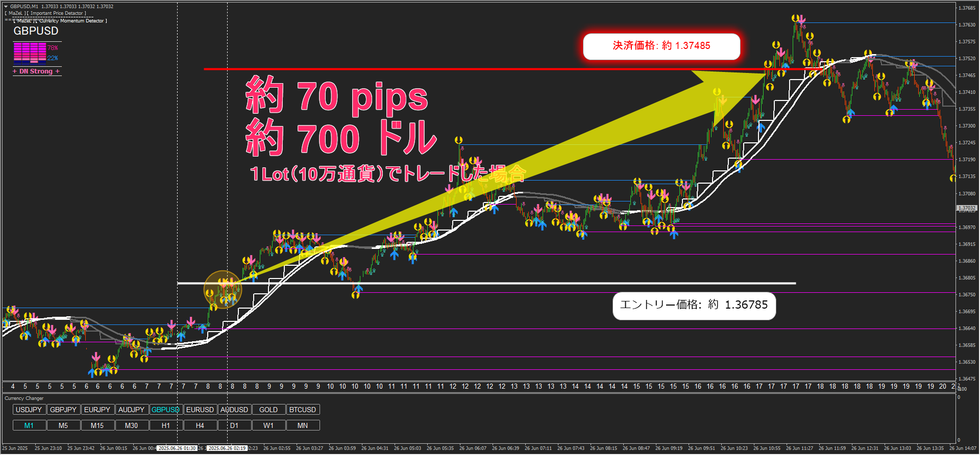Image resolution: width=980 pixels, height=455 pixels.
Task: Click the 1.36475 price scale label
Action: [x=967, y=379]
